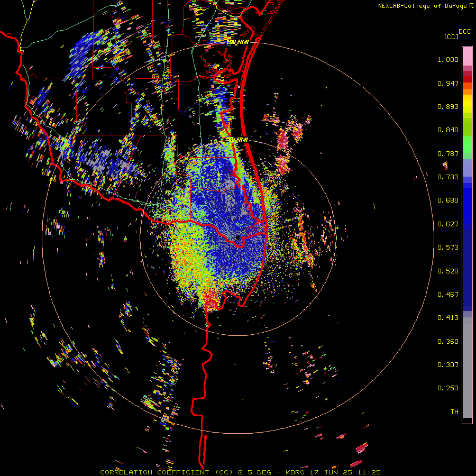The image size is (476, 476).
Task: Select the 0.947 scale value
Action: [x=448, y=83]
